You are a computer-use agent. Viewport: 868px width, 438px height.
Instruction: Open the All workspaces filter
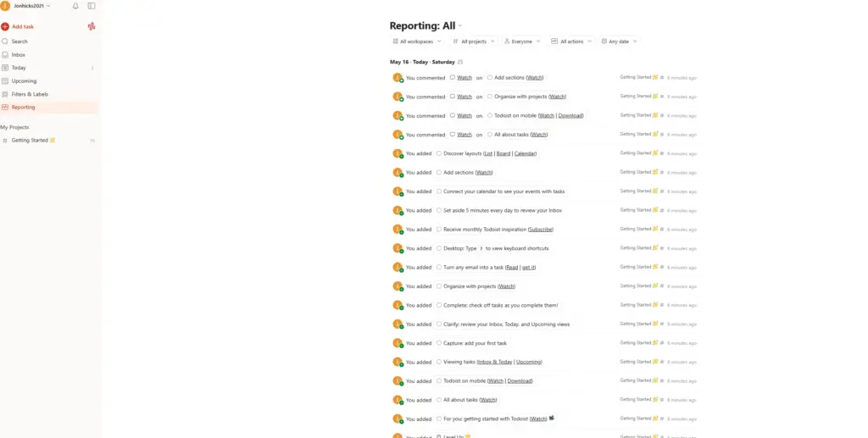[x=417, y=42]
